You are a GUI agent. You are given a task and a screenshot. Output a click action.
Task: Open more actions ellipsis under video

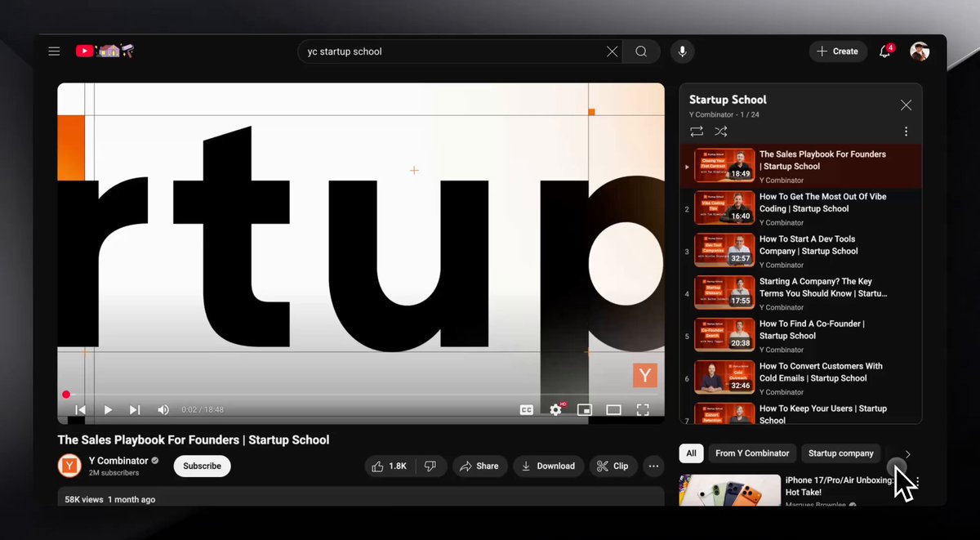click(653, 466)
